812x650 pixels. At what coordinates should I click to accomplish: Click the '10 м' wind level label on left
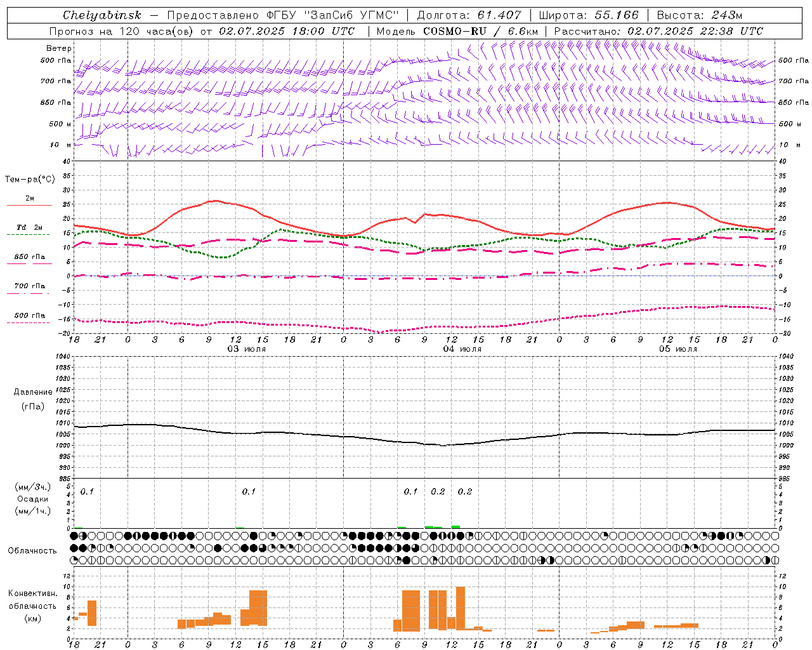(x=61, y=145)
